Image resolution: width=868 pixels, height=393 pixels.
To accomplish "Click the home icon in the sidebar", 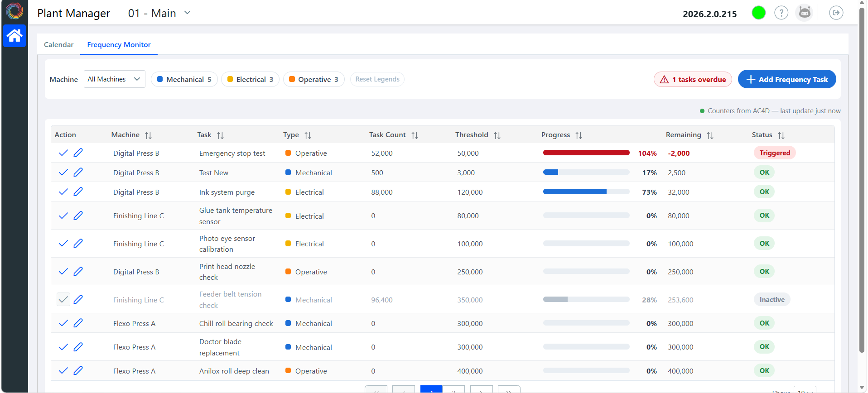I will pyautogui.click(x=14, y=35).
